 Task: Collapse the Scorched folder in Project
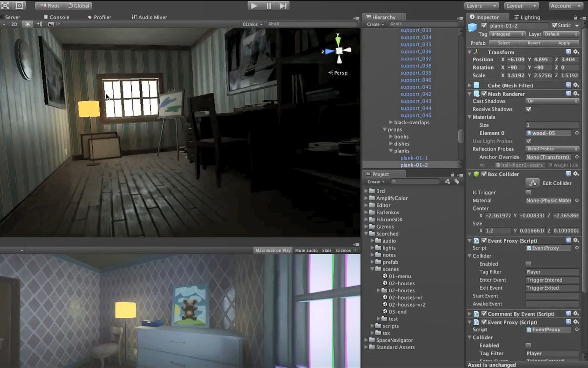pyautogui.click(x=366, y=234)
